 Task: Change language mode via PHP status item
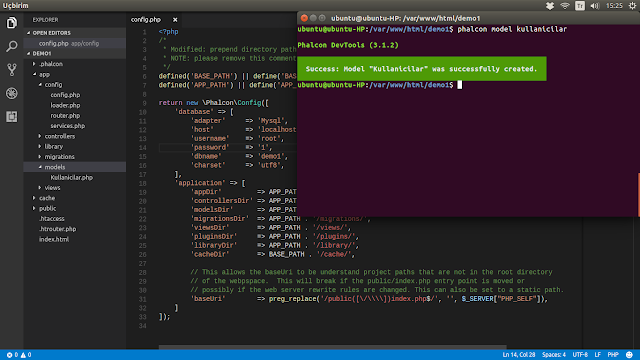pos(613,355)
